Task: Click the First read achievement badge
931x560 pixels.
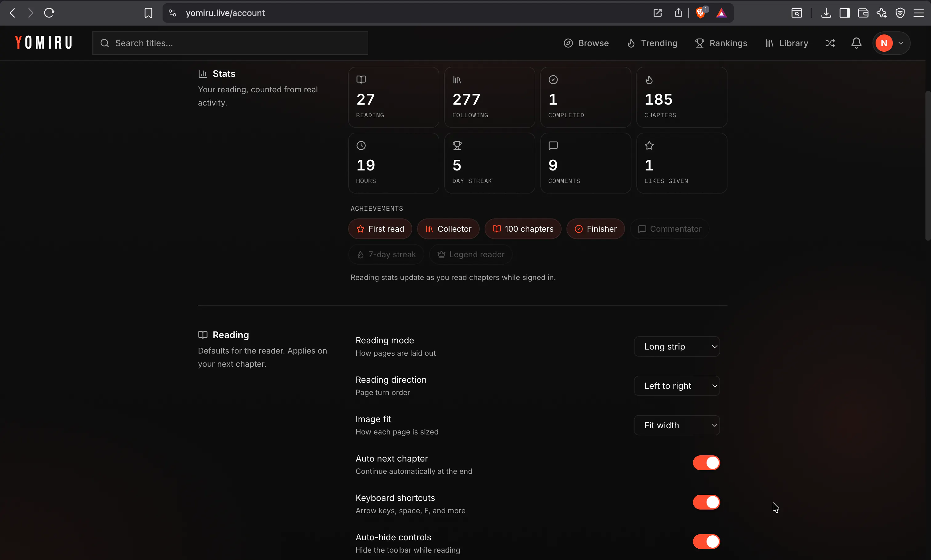Action: [380, 229]
